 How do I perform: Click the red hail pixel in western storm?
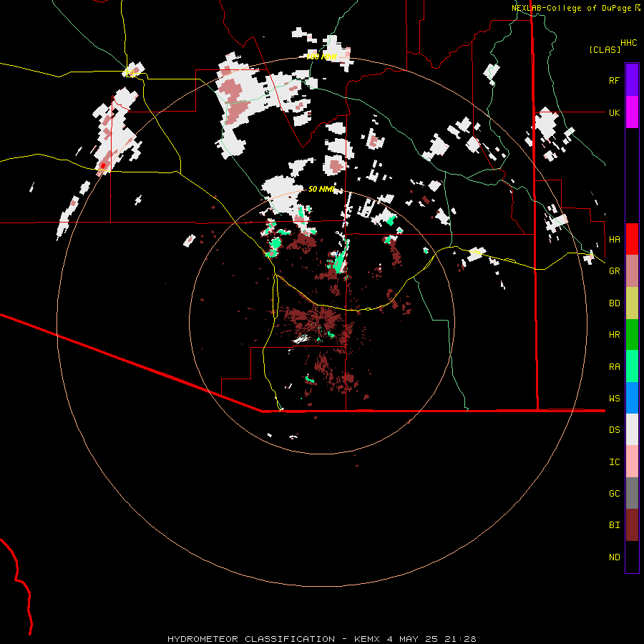104,165
